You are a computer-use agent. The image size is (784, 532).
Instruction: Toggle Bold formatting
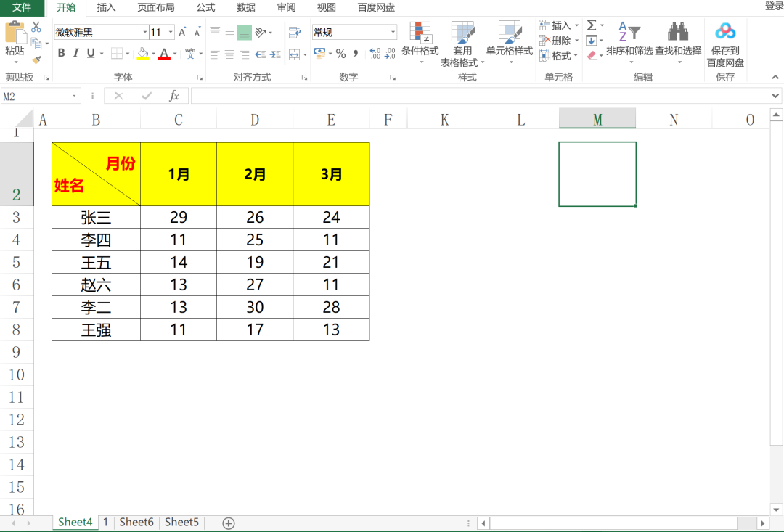click(x=62, y=53)
